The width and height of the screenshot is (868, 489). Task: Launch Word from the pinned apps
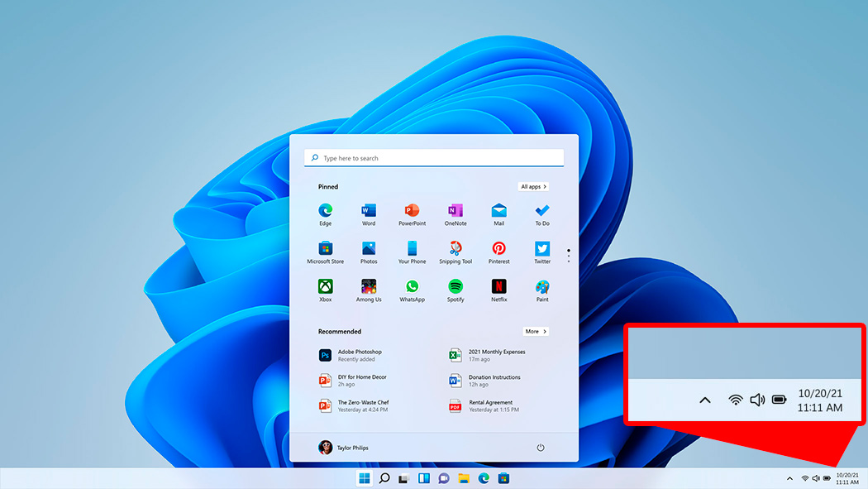[369, 214]
